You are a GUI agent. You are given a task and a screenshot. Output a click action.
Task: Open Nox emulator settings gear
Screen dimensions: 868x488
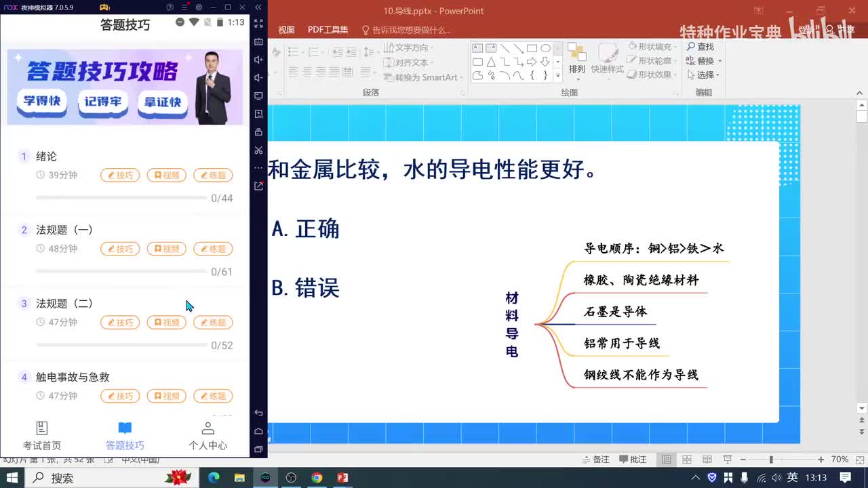point(199,7)
